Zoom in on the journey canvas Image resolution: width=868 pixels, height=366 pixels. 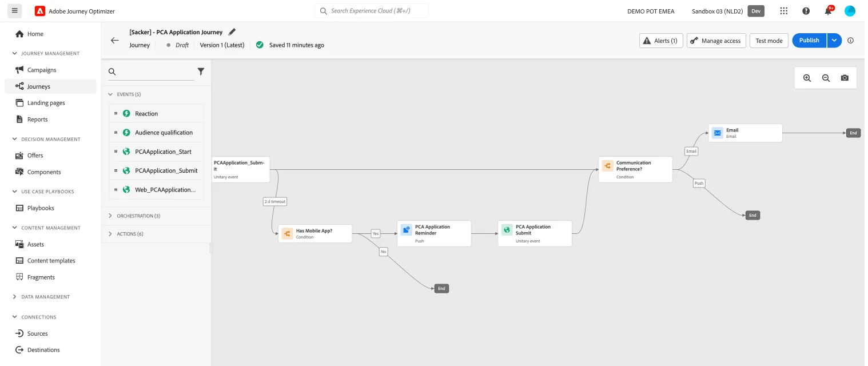click(x=807, y=78)
